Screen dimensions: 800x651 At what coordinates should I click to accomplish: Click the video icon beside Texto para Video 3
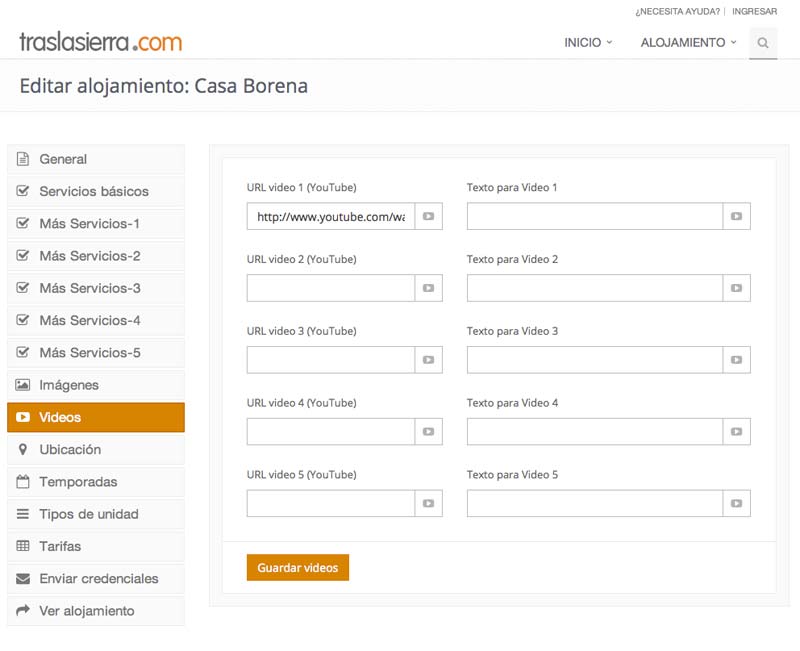(x=736, y=360)
